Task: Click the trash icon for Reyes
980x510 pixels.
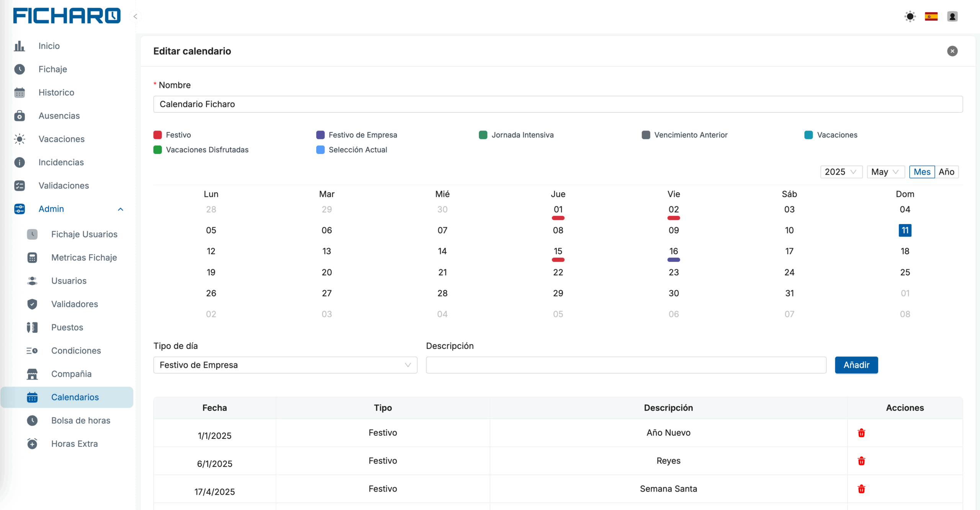Action: click(x=861, y=461)
